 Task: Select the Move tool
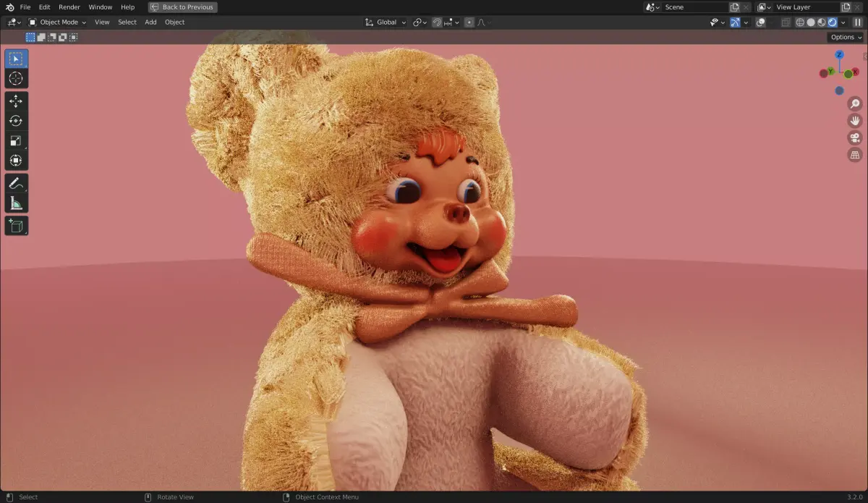tap(16, 101)
